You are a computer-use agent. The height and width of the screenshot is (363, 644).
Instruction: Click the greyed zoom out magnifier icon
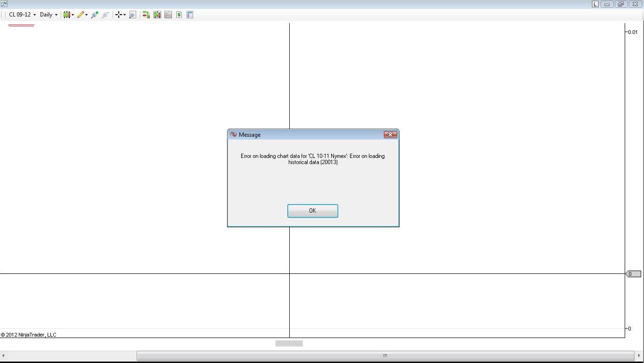[x=106, y=15]
